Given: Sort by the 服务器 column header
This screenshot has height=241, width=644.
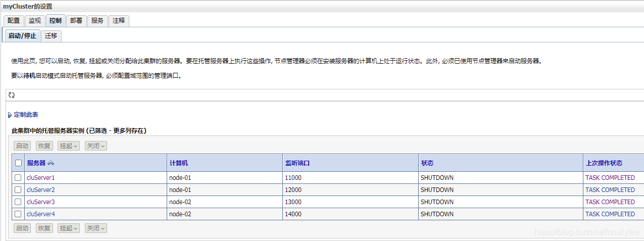Looking at the screenshot, I should pyautogui.click(x=36, y=163).
